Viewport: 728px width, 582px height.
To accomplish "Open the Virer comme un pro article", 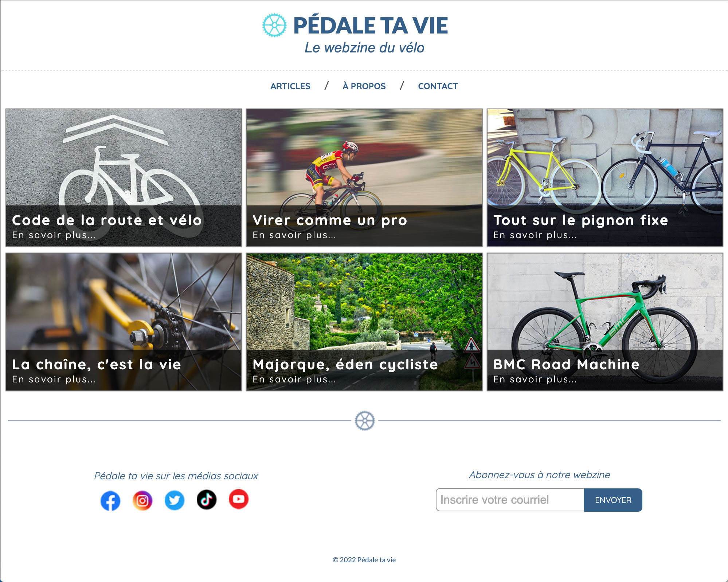I will click(x=364, y=178).
